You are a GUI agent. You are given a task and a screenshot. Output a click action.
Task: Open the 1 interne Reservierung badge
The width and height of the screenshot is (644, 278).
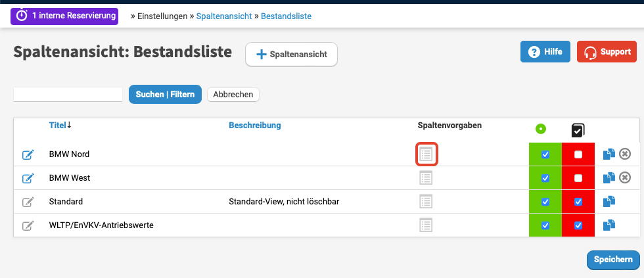point(64,15)
